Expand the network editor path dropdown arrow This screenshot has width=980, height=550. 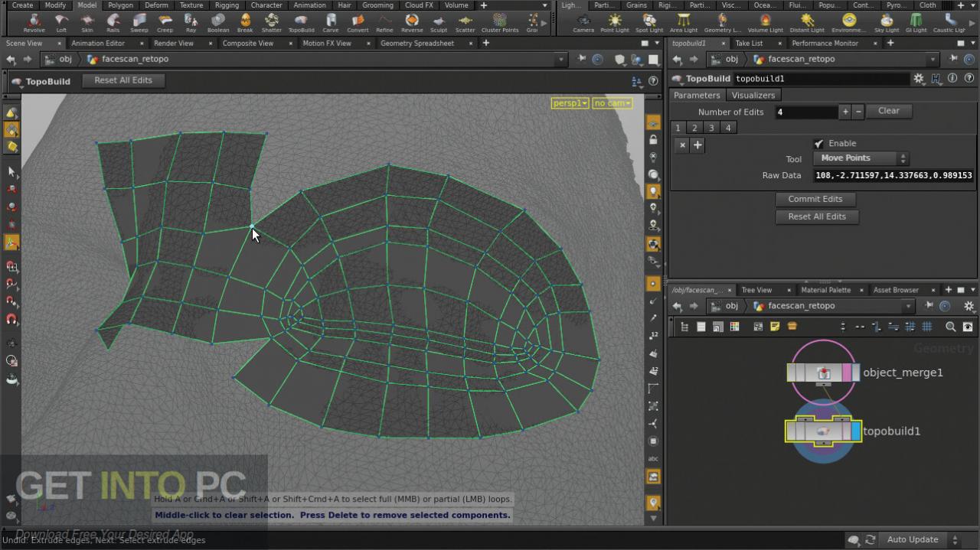click(909, 306)
